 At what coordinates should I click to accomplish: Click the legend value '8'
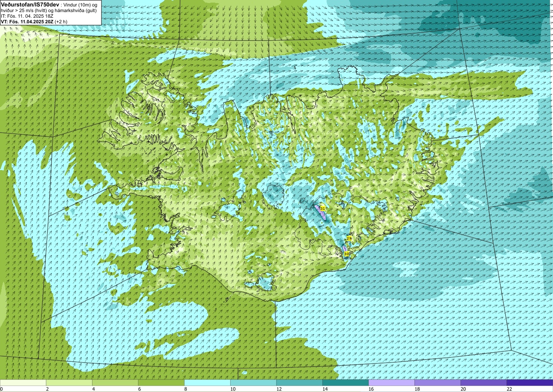(185, 389)
